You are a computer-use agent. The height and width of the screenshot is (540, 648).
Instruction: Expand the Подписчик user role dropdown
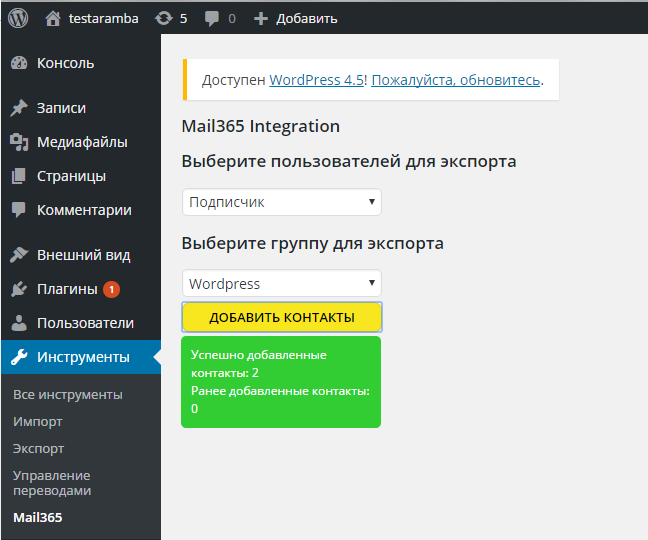[x=282, y=202]
